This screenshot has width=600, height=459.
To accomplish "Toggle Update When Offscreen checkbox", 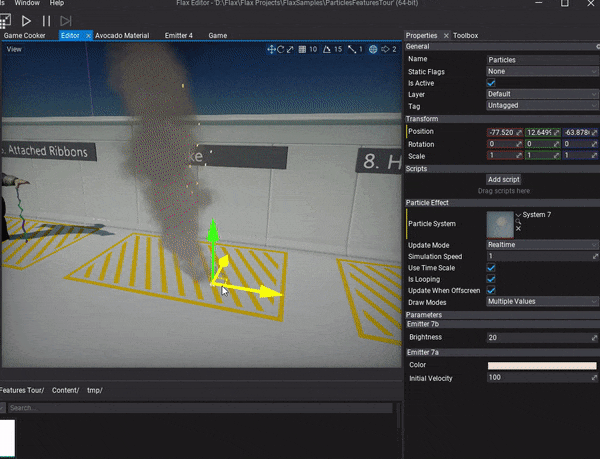I will pos(491,290).
